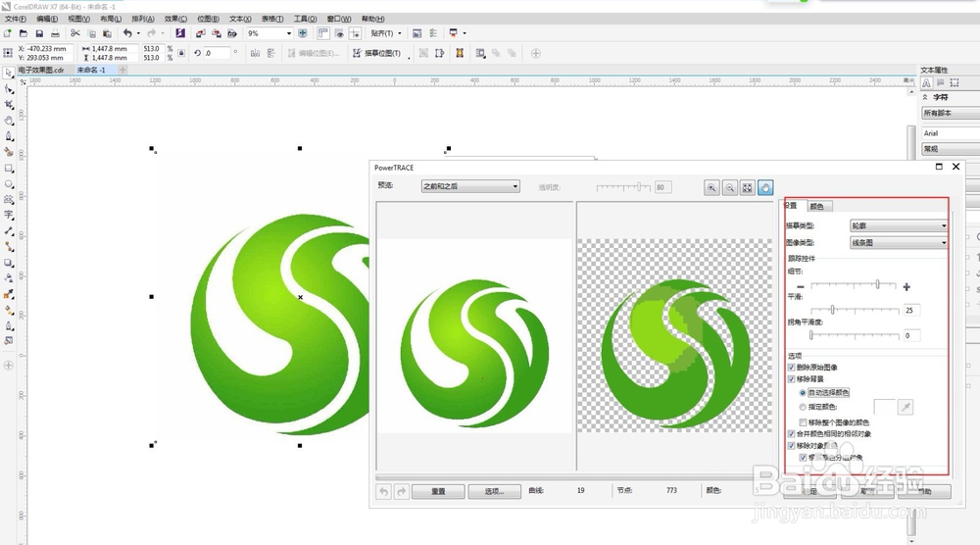Screen dimensions: 980x545
Task: Click the PowerTRACE undo button
Action: click(383, 492)
